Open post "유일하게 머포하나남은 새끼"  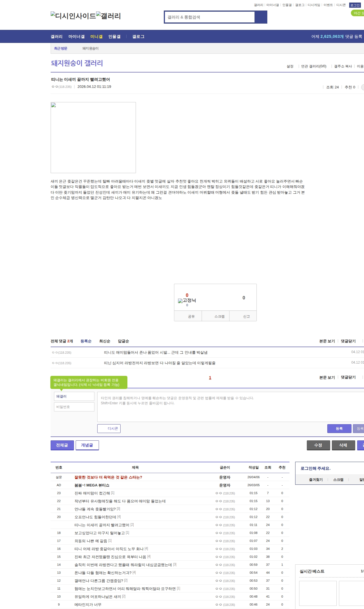(98, 596)
